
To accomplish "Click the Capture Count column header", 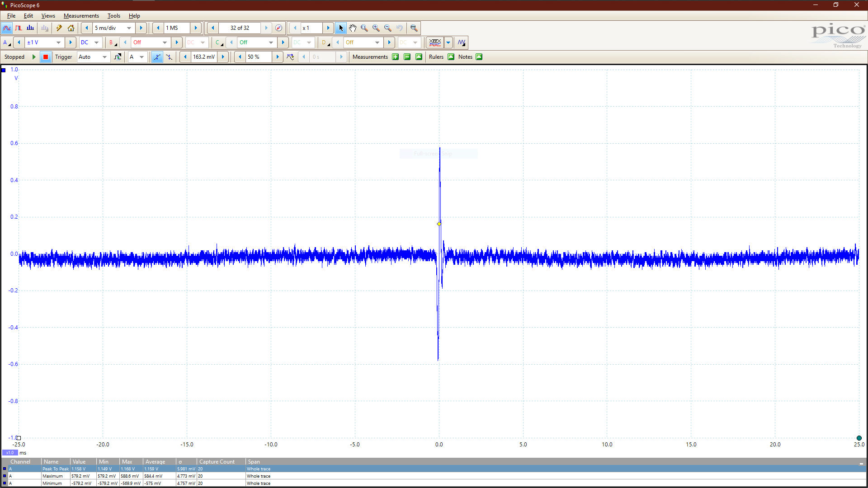I will point(221,462).
